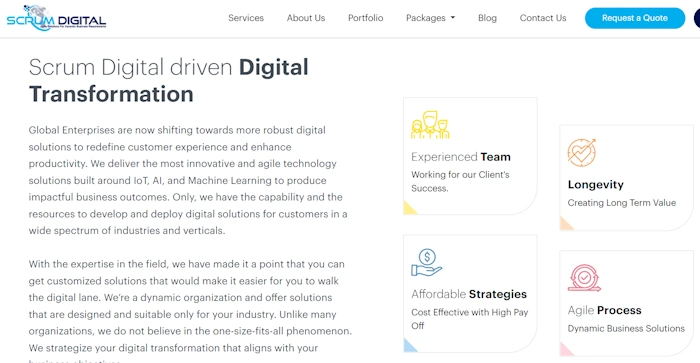Image resolution: width=700 pixels, height=363 pixels.
Task: Open the Portfolio page
Action: coord(366,18)
